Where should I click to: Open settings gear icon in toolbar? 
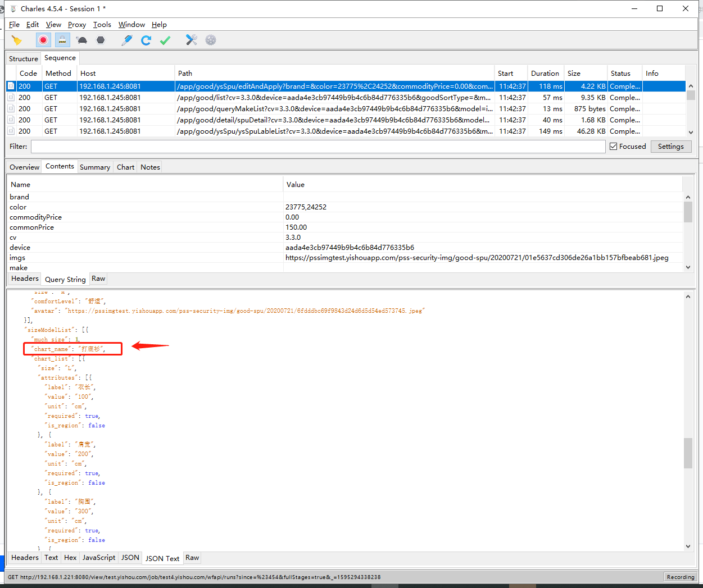211,40
